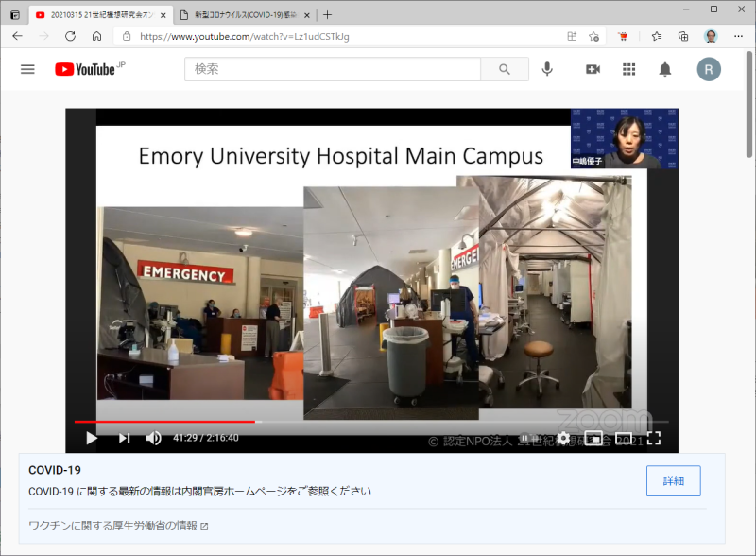Start voice search with the microphone
756x556 pixels.
click(547, 69)
